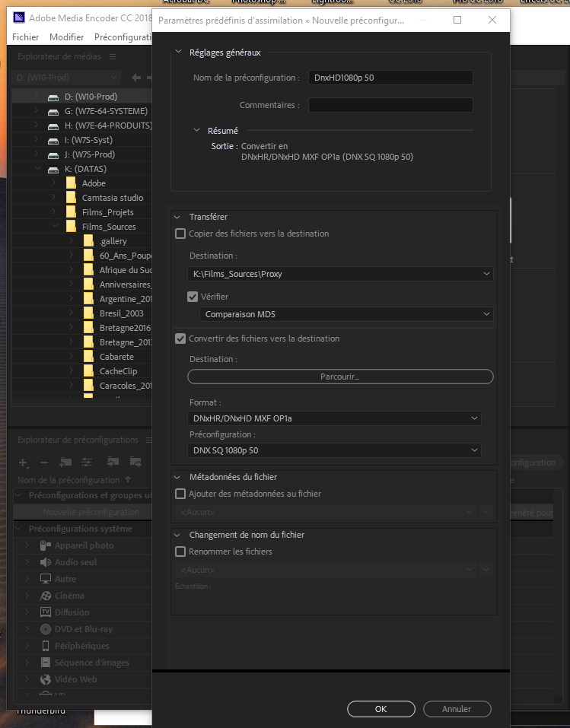Click the Appareil photo camera icon

click(x=45, y=545)
